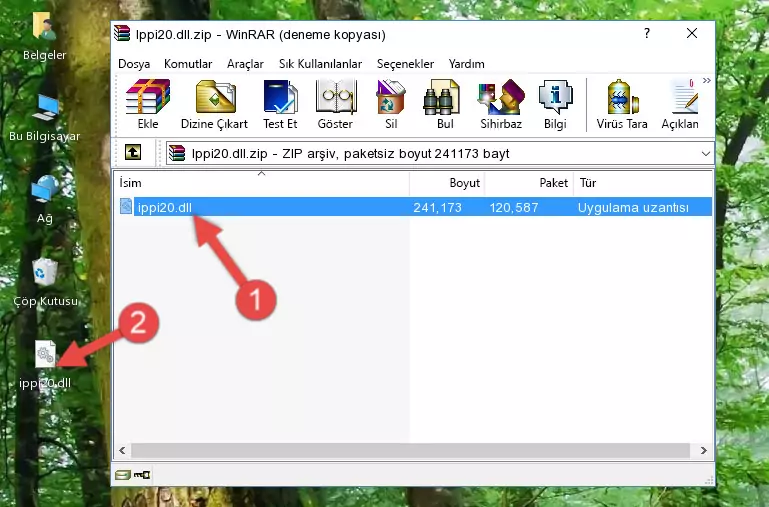Image resolution: width=769 pixels, height=507 pixels.
Task: Click the right arrow of horizontal scrollbar
Action: [704, 450]
